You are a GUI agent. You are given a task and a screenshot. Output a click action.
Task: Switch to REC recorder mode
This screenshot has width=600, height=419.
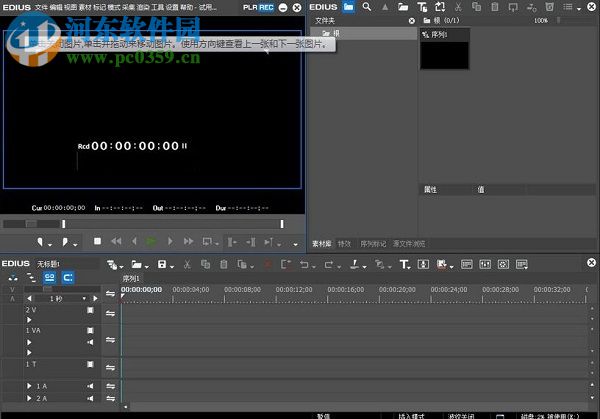pyautogui.click(x=266, y=7)
